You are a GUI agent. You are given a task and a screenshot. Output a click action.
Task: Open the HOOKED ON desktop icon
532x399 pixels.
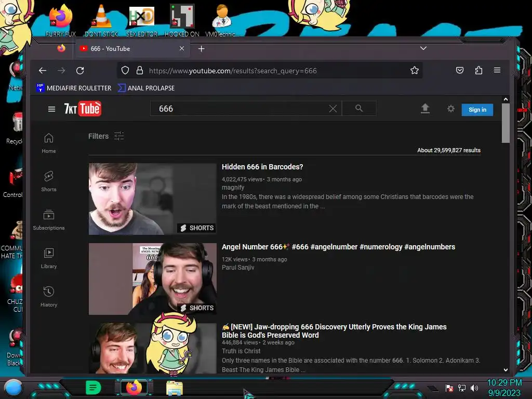point(182,20)
